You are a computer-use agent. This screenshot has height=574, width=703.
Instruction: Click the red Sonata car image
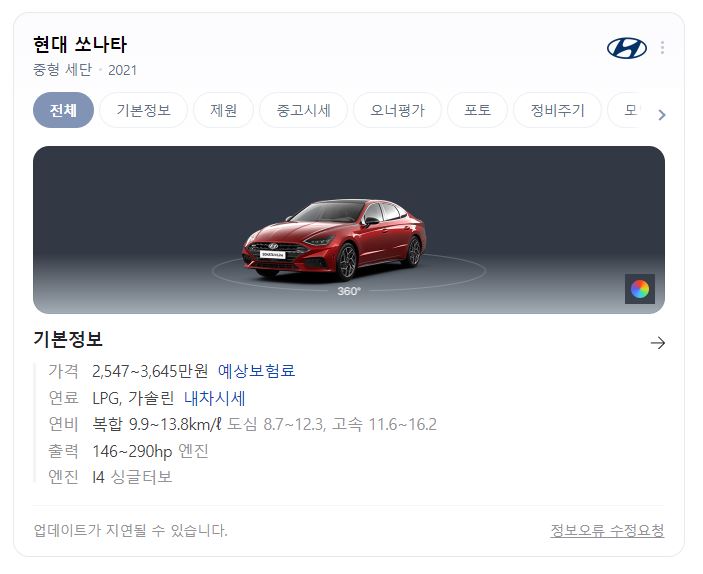[x=334, y=239]
